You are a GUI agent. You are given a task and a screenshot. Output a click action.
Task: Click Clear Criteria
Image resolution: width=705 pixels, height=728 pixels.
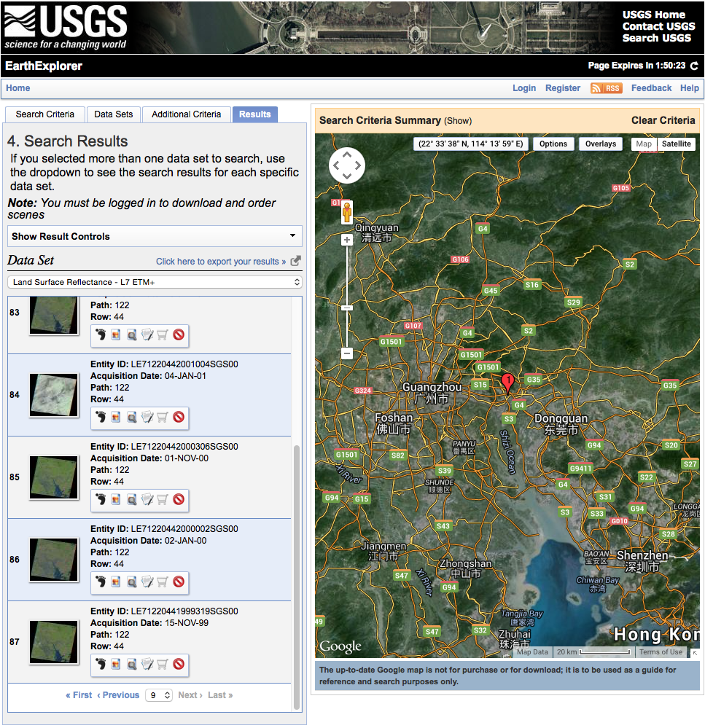click(663, 120)
